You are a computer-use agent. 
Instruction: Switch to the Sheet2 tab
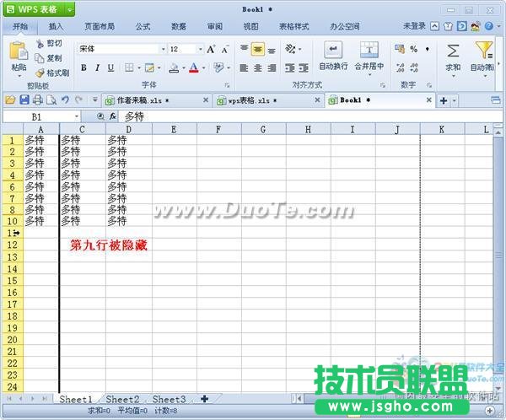[122, 400]
